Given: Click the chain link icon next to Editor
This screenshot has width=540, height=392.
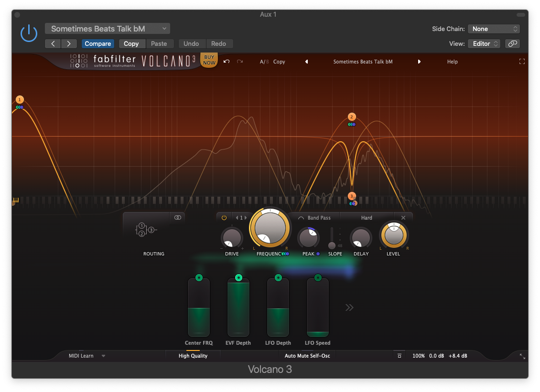Looking at the screenshot, I should pyautogui.click(x=512, y=43).
